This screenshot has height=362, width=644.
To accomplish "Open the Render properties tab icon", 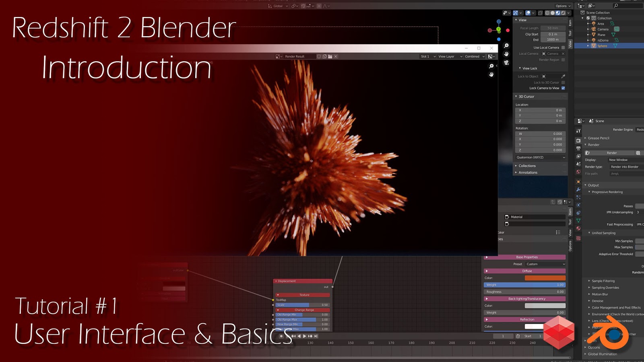I will pos(578,141).
